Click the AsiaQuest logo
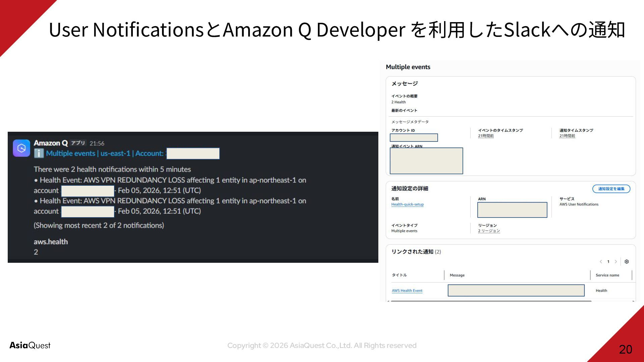 tap(30, 345)
